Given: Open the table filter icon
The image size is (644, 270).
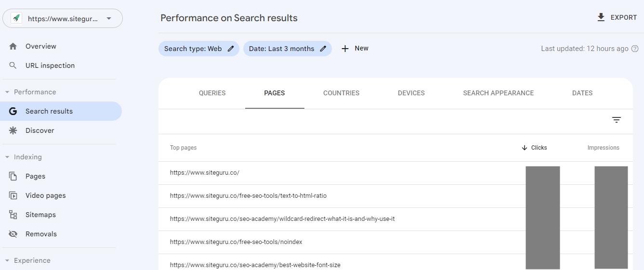Looking at the screenshot, I should coord(617,120).
